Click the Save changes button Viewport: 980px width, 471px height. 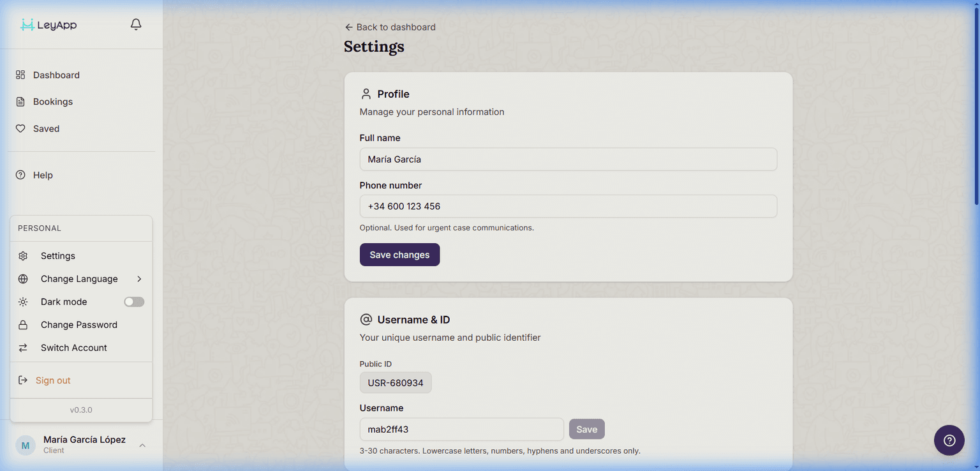(399, 254)
